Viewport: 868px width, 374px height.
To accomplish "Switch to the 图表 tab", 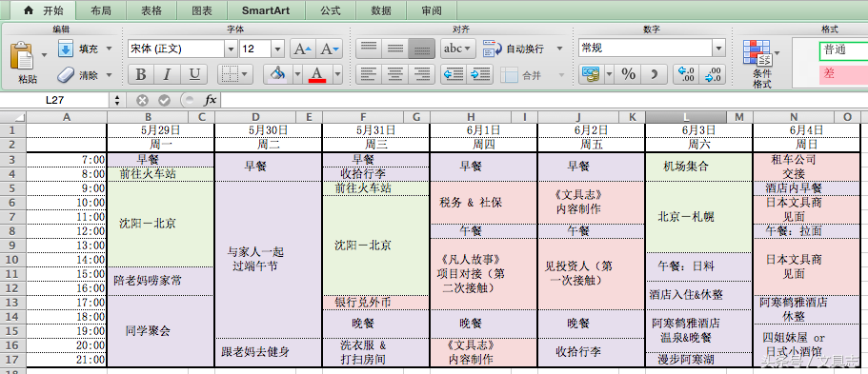I will pos(201,10).
